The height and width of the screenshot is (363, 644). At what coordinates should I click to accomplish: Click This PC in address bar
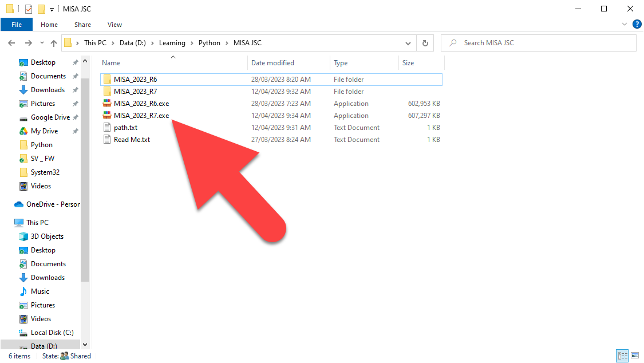tap(95, 43)
